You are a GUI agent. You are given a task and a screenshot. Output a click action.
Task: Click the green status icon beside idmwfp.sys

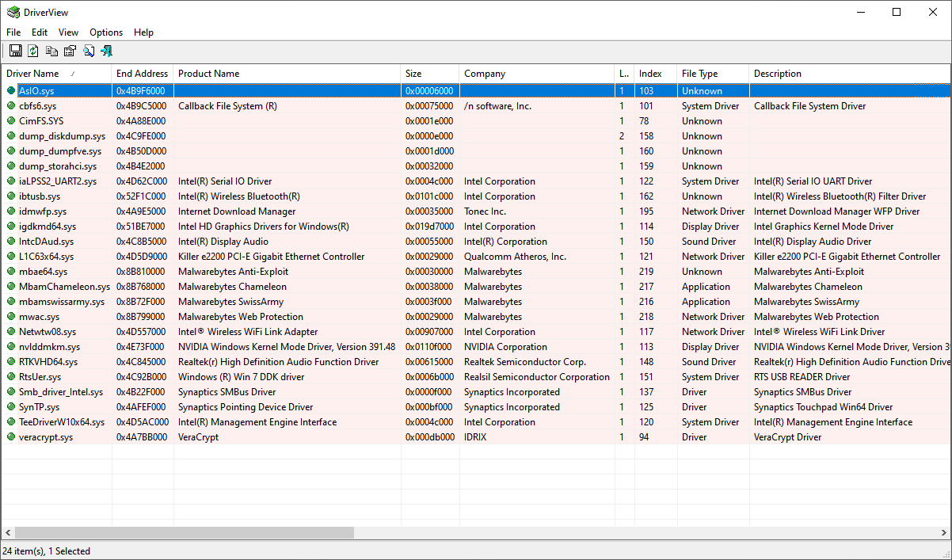tap(10, 211)
